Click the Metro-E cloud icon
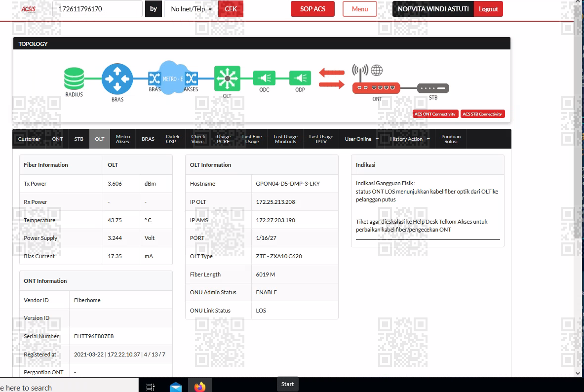Image resolution: width=584 pixels, height=392 pixels. point(172,77)
